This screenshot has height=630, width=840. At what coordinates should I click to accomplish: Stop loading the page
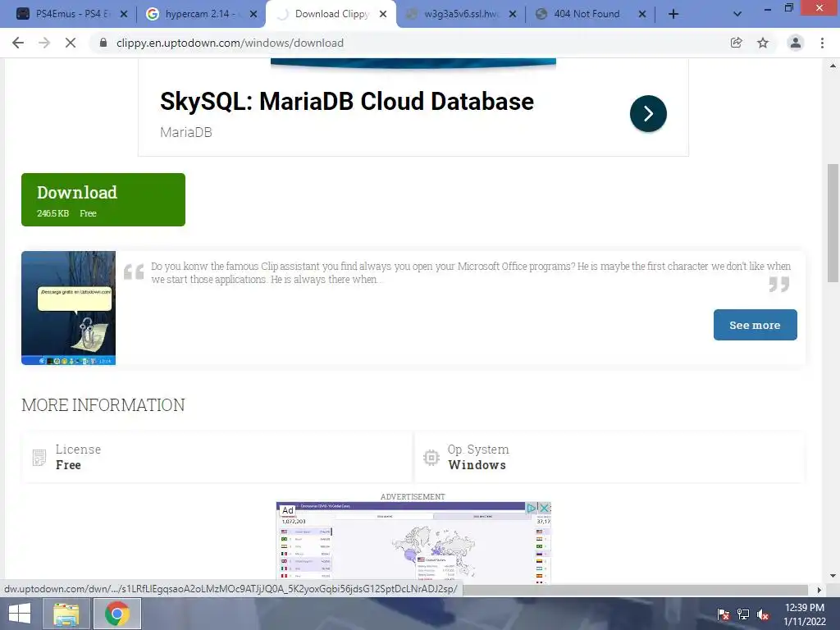click(x=71, y=43)
